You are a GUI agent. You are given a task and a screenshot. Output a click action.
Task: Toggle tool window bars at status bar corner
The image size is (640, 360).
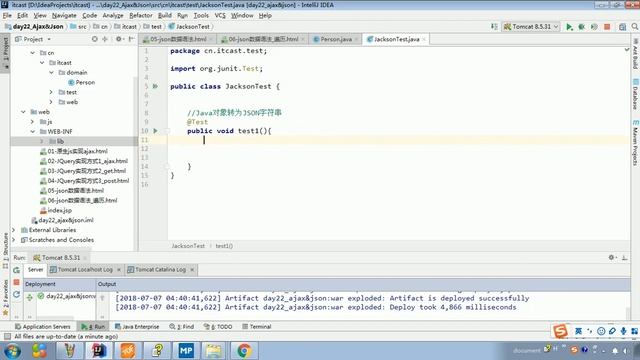[x=7, y=336]
